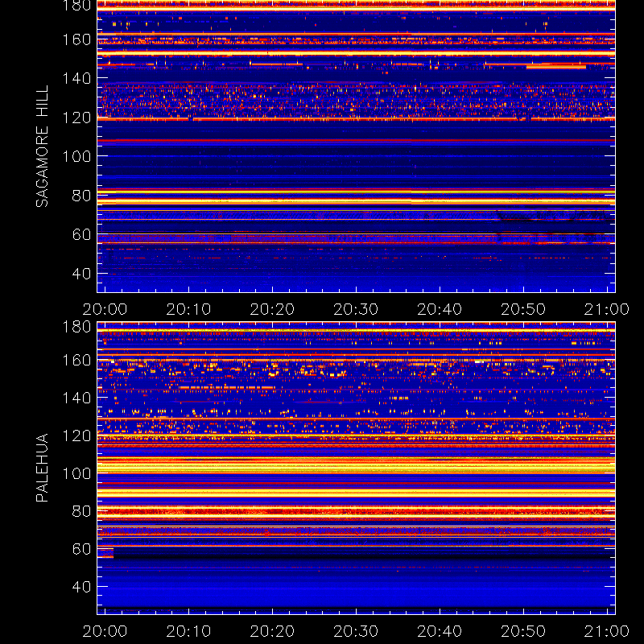This screenshot has width=644, height=644.
Task: Click the 20:20 time label under the Sagamore Hill plot
Action: [x=272, y=309]
